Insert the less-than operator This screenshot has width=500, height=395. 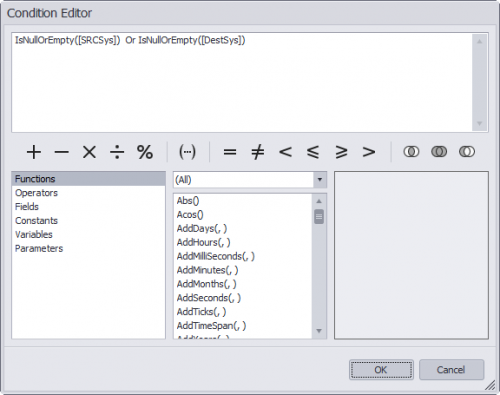coord(286,152)
